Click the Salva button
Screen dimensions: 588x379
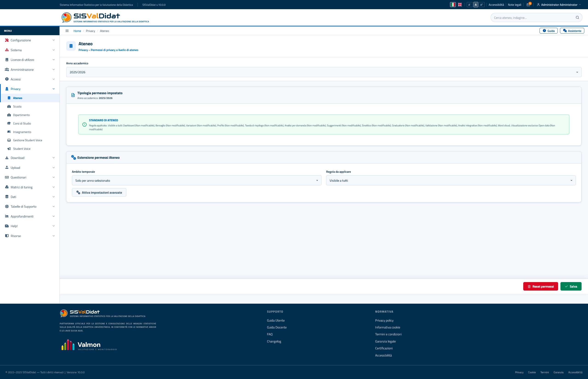coord(571,286)
